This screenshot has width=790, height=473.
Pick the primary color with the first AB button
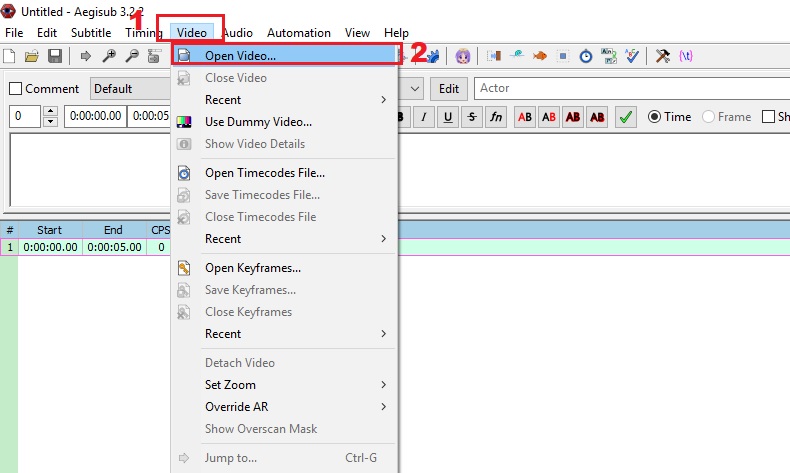tap(524, 117)
